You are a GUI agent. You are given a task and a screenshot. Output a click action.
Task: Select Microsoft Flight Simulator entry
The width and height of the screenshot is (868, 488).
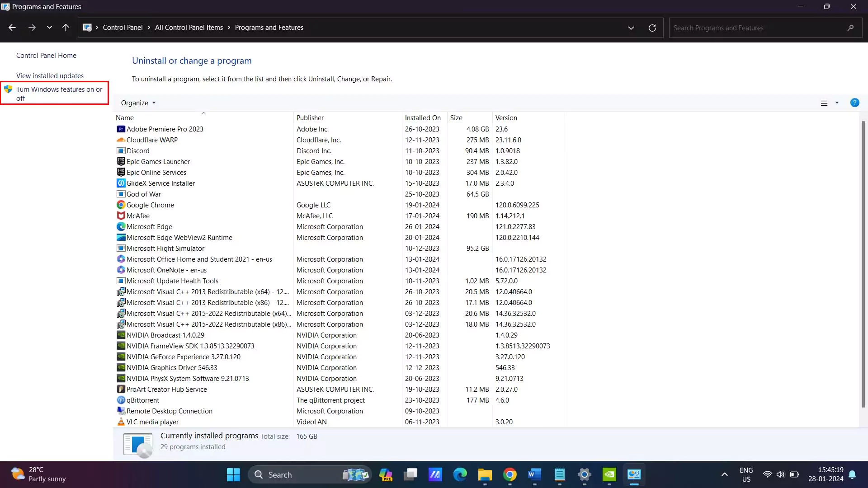165,249
